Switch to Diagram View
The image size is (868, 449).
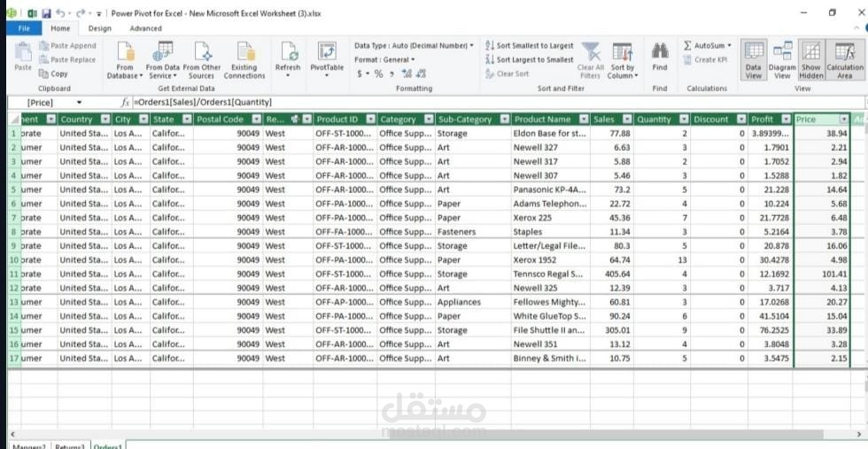[782, 60]
